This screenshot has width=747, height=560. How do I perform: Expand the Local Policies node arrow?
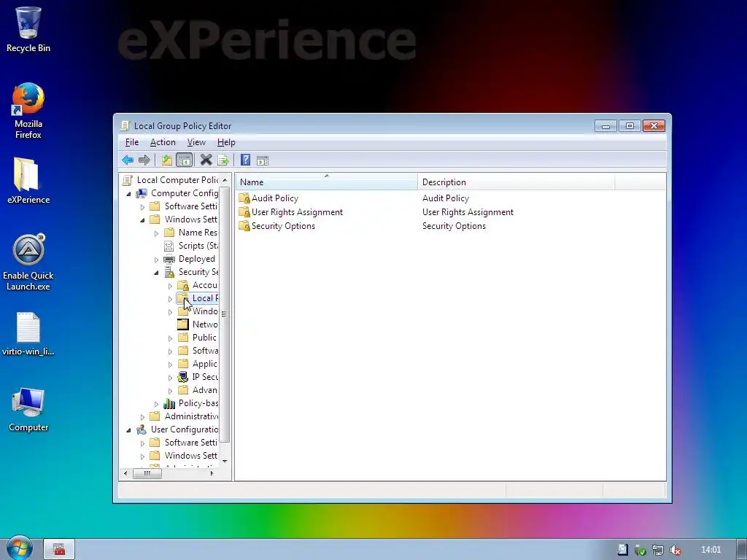coord(170,299)
